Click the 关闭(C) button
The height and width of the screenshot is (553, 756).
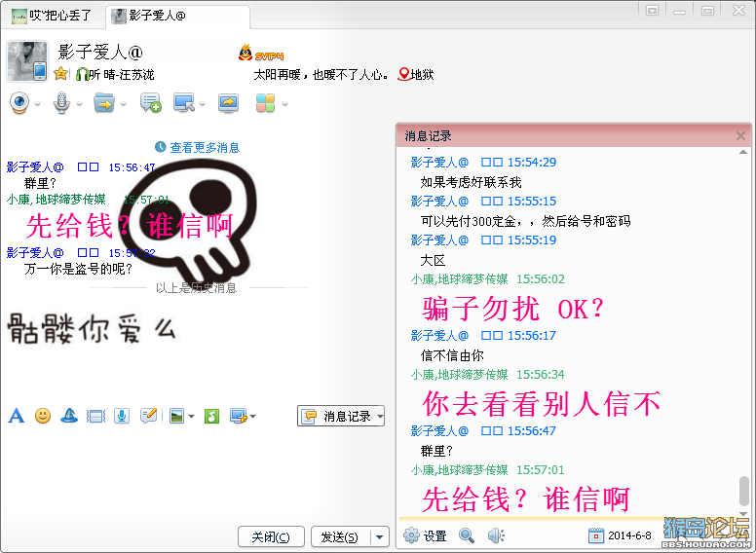point(271,536)
